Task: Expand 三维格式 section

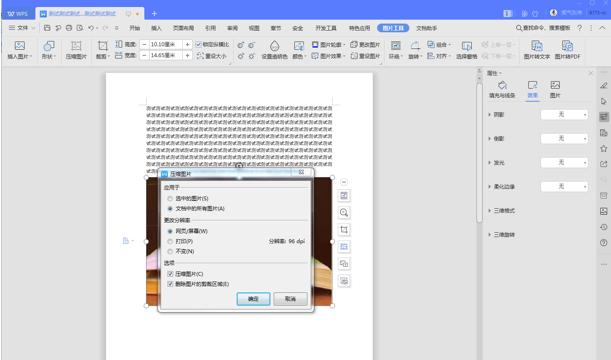Action: tap(502, 210)
